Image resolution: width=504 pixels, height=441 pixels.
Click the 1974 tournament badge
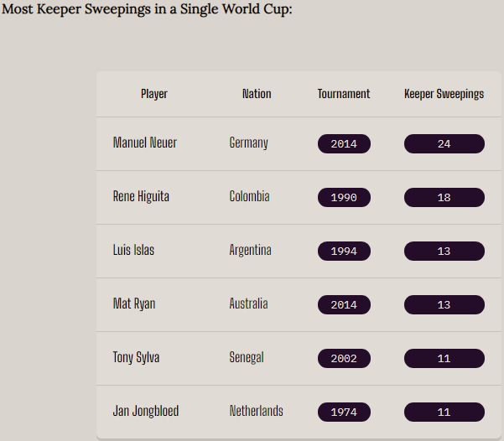pyautogui.click(x=344, y=412)
